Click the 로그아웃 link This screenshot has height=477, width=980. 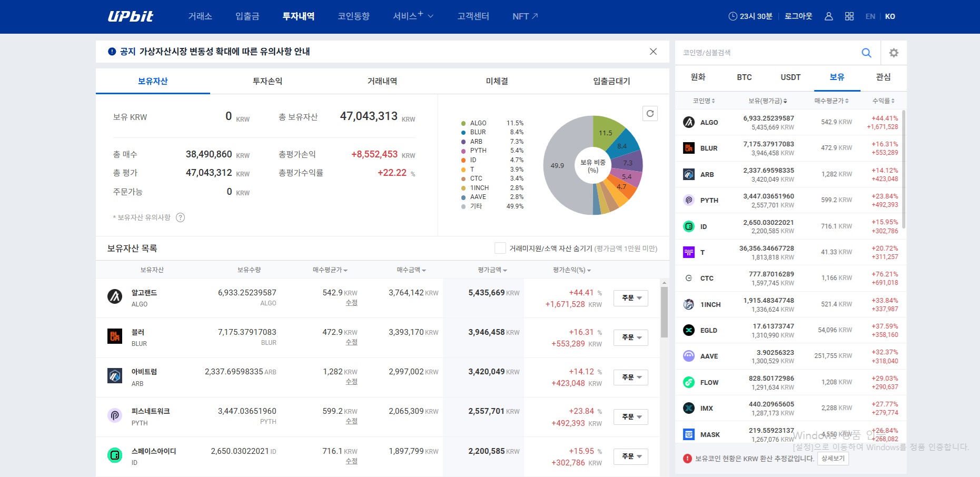798,16
